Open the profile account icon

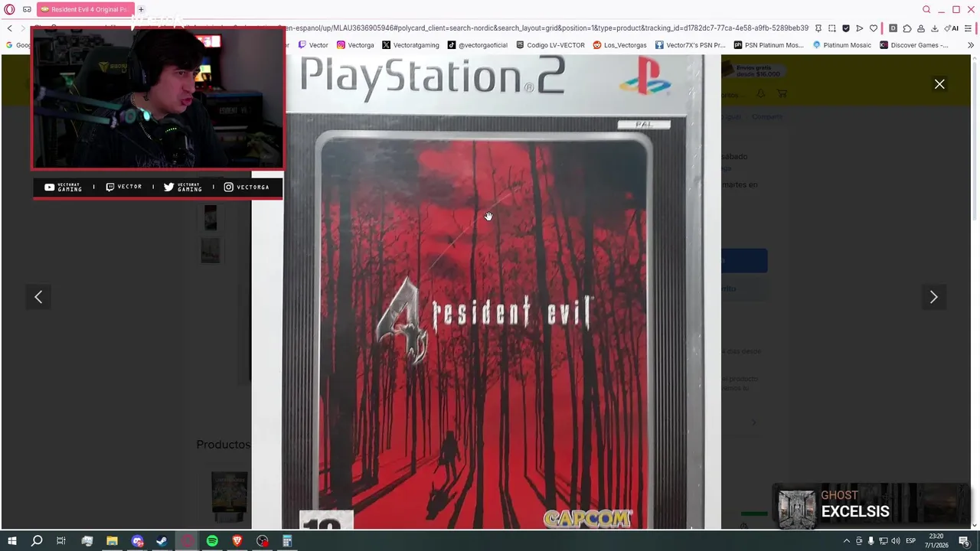tap(920, 28)
